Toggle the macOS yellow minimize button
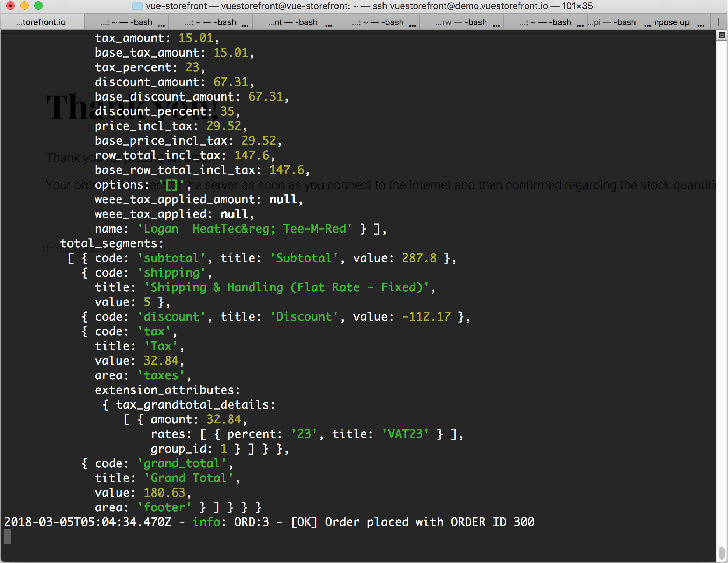This screenshot has height=563, width=728. (22, 7)
